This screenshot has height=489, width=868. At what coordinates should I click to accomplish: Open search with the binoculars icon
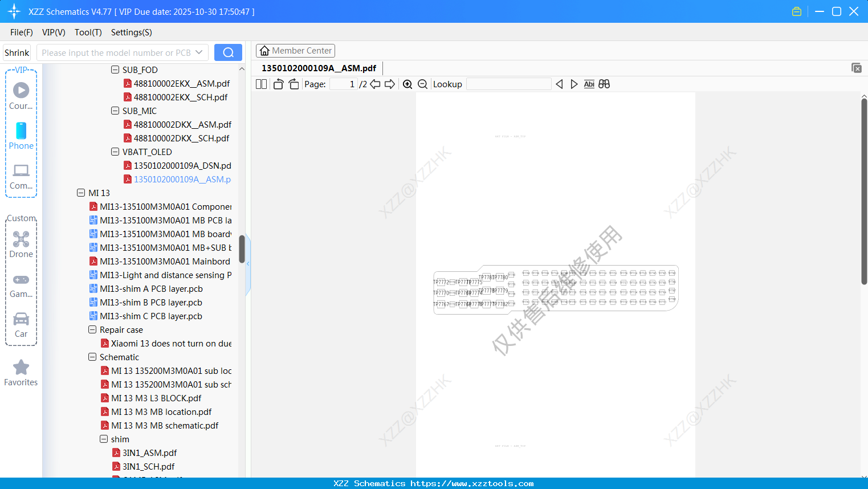pos(604,84)
